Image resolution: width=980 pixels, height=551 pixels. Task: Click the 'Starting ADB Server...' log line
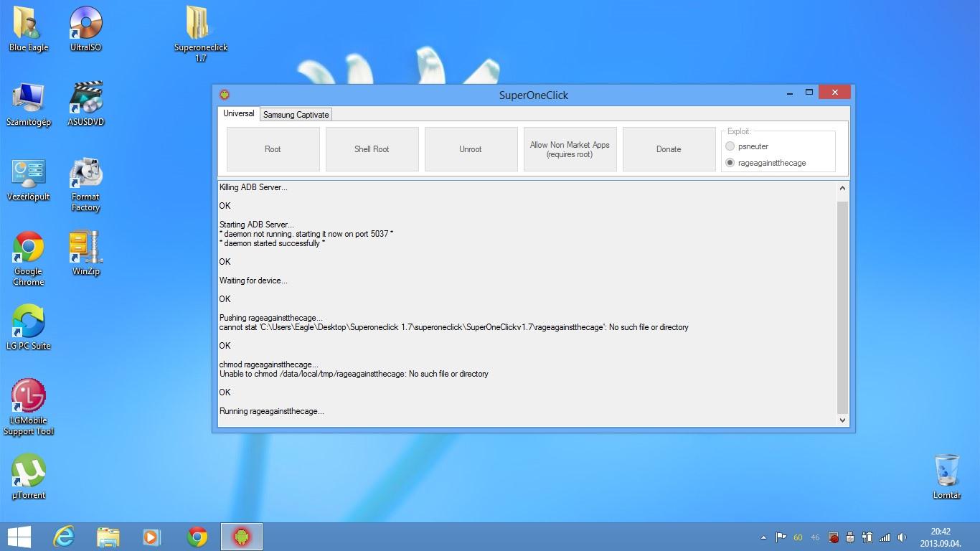(257, 225)
